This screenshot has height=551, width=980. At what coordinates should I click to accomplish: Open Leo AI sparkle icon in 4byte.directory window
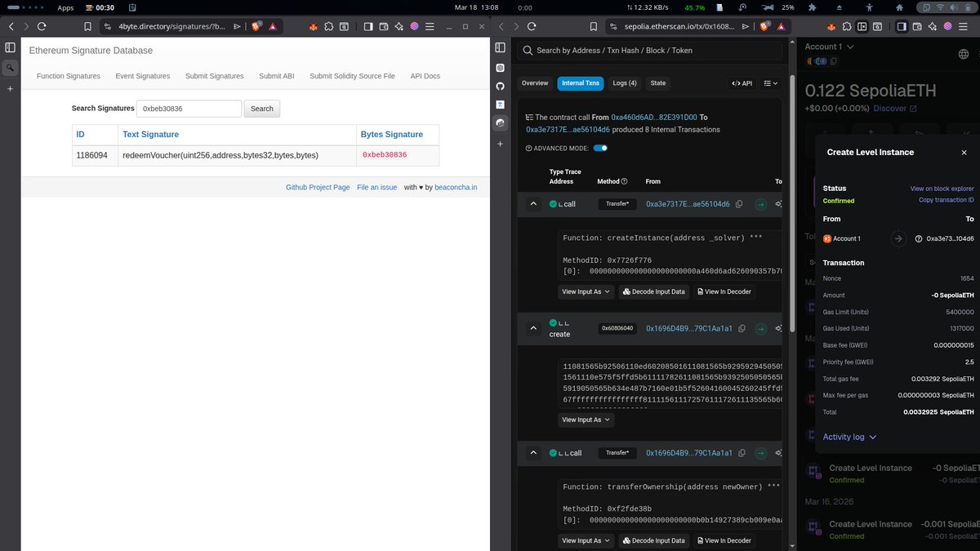(399, 26)
